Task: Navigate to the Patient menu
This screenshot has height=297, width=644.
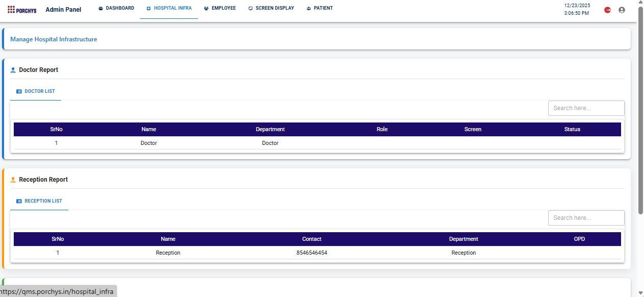Action: 323,8
